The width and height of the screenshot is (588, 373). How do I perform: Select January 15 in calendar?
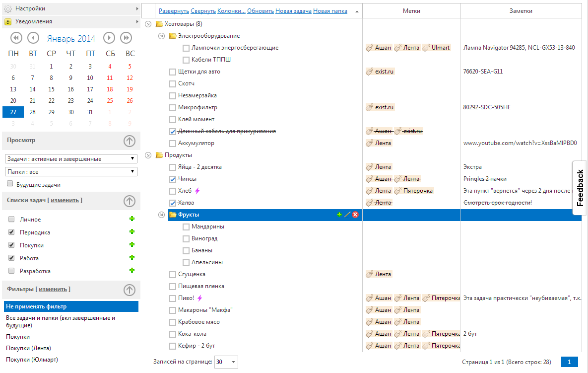(52, 89)
